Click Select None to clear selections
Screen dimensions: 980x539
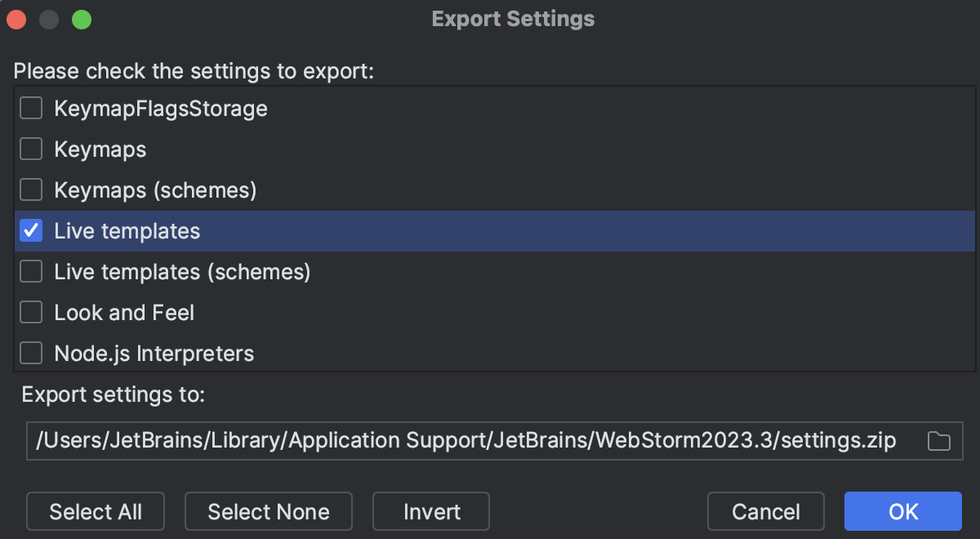pos(268,511)
